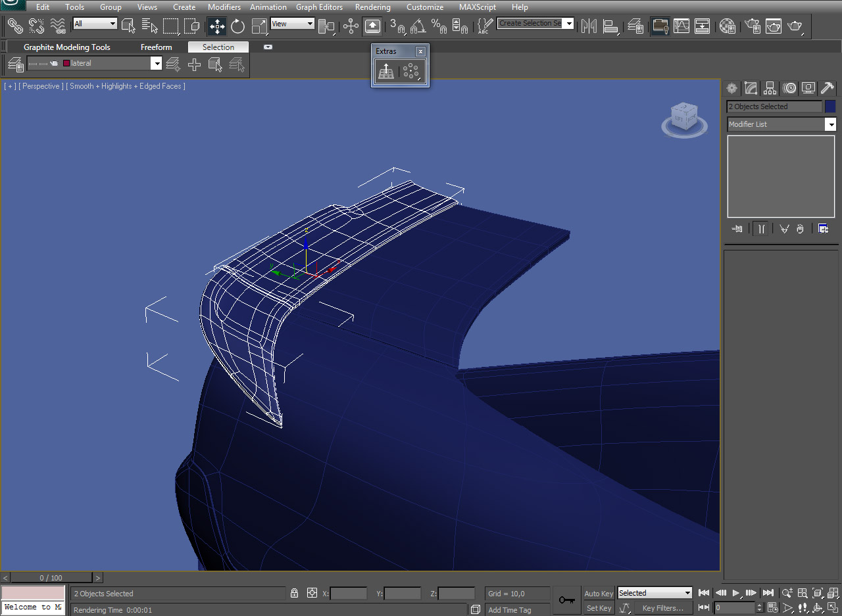The height and width of the screenshot is (616, 842).
Task: Open the Motion panel tab
Action: [x=789, y=88]
